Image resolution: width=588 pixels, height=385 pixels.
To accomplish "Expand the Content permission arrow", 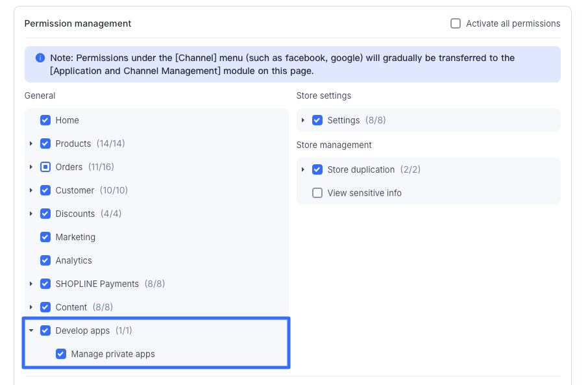I will coord(31,307).
